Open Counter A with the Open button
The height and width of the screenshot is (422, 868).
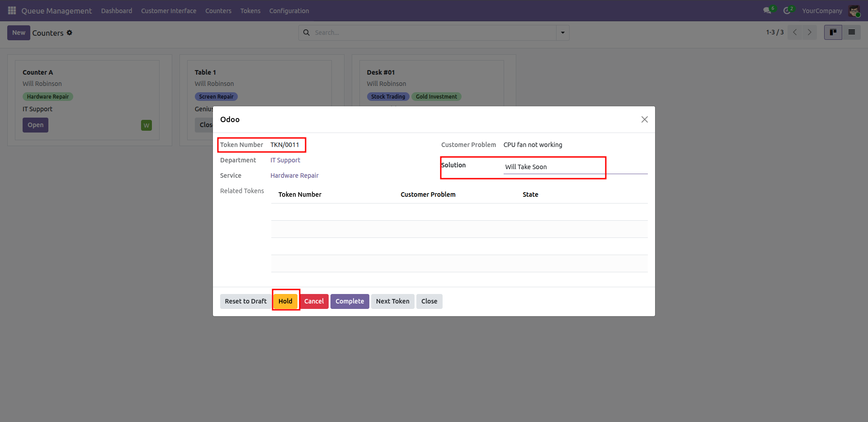[x=35, y=125]
